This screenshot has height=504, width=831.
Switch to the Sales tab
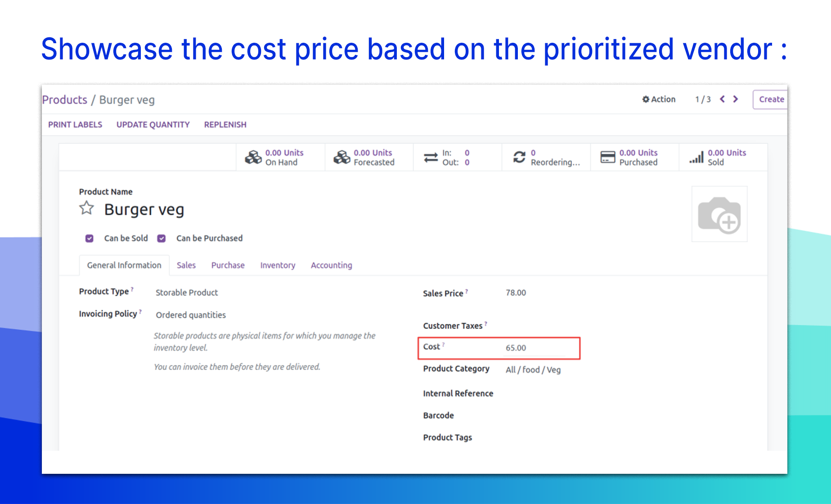(186, 265)
